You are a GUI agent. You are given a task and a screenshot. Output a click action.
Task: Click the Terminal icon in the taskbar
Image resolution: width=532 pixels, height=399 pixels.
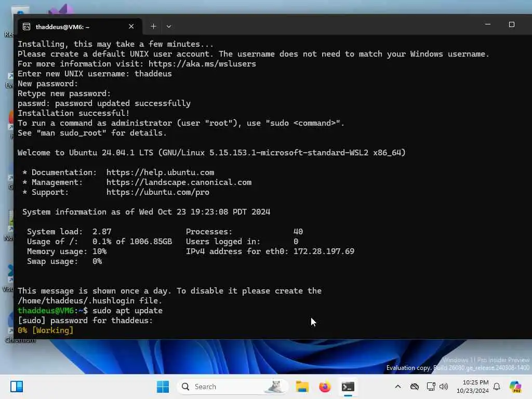(x=348, y=387)
